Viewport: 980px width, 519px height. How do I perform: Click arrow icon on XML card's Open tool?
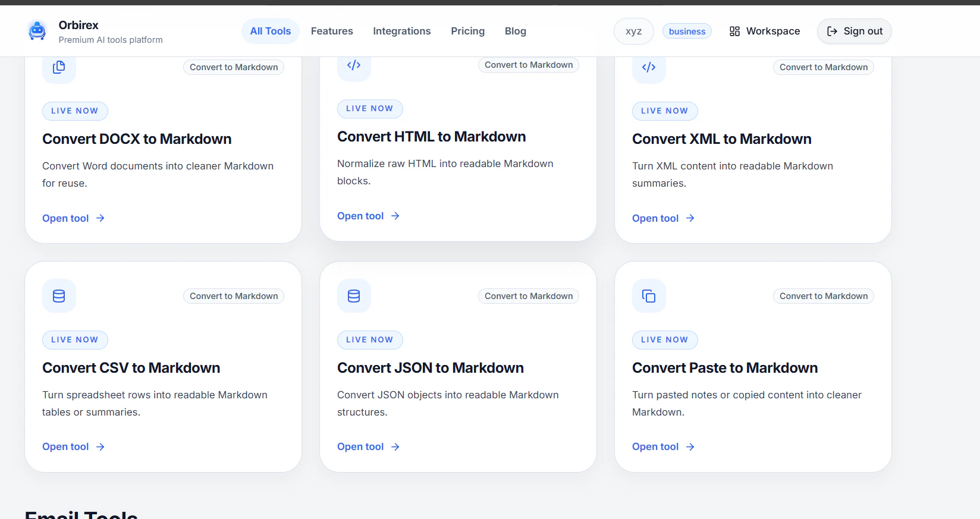coord(690,218)
